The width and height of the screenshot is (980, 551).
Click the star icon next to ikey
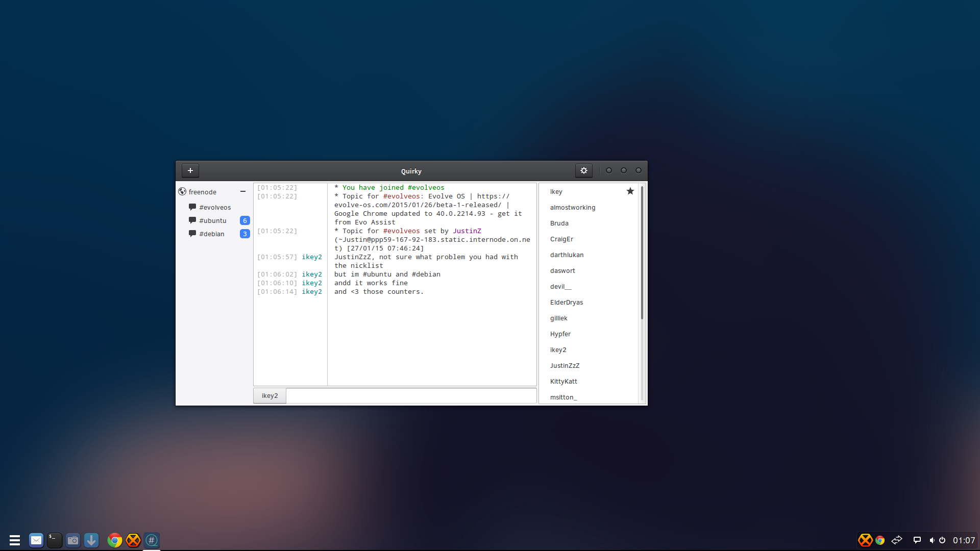tap(630, 191)
